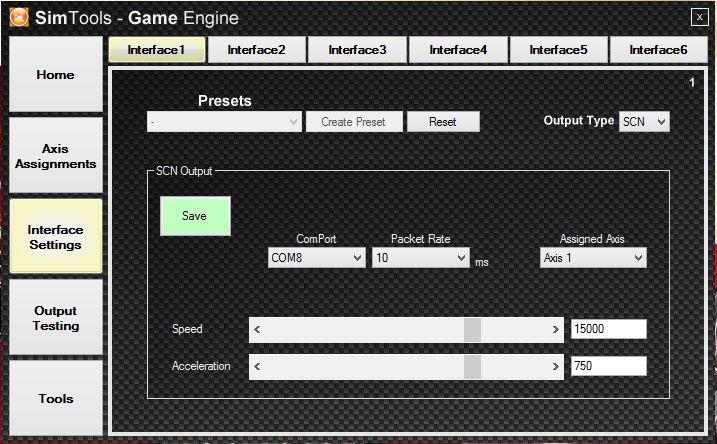717x444 pixels.
Task: Switch to the Interface6 tab
Action: 658,49
